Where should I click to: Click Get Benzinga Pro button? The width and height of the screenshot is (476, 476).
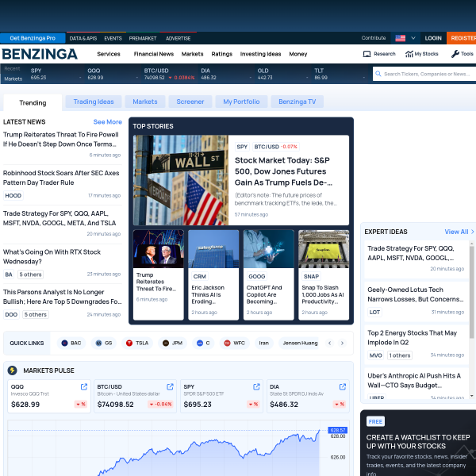33,38
